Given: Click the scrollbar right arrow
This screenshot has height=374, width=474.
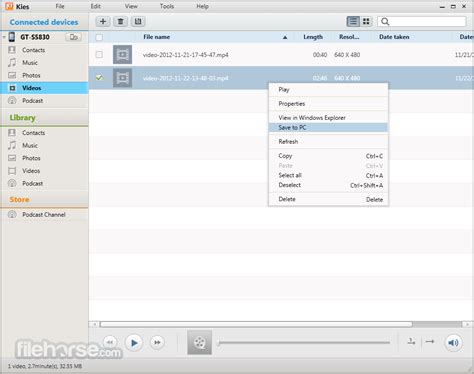Looking at the screenshot, I should [x=467, y=324].
